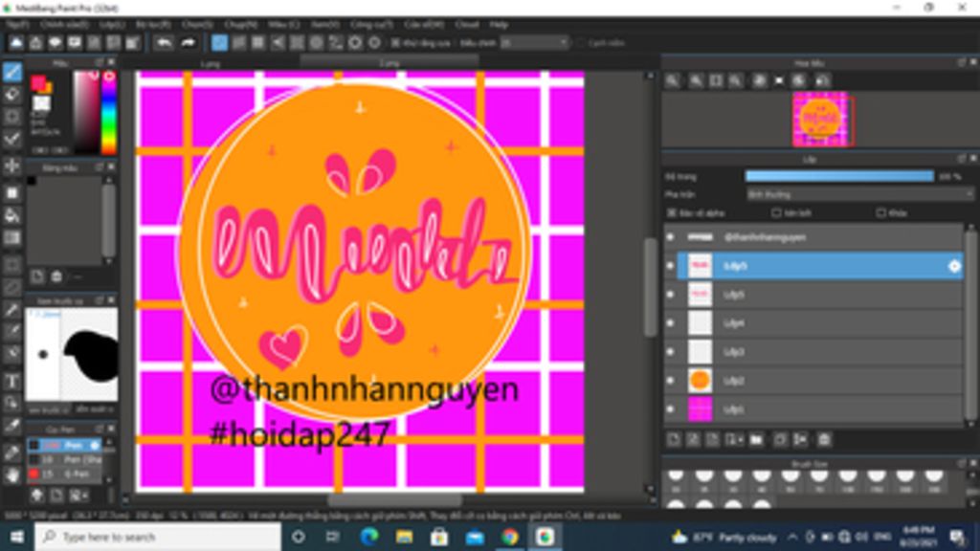The height and width of the screenshot is (551, 980).
Task: Select the Text tool (T icon)
Action: click(x=11, y=381)
